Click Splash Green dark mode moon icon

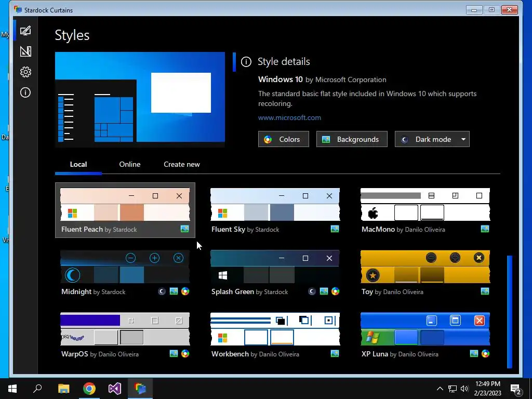point(312,291)
